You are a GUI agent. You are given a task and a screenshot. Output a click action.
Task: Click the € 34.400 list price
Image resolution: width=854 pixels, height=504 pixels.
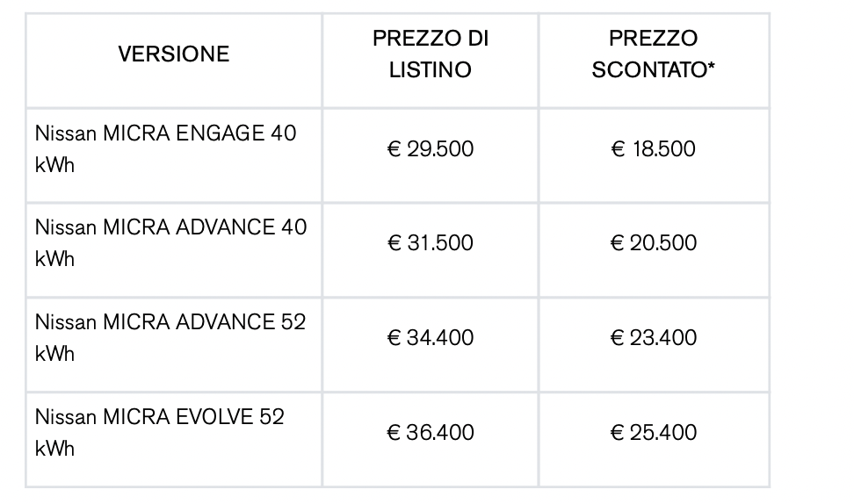pos(431,338)
